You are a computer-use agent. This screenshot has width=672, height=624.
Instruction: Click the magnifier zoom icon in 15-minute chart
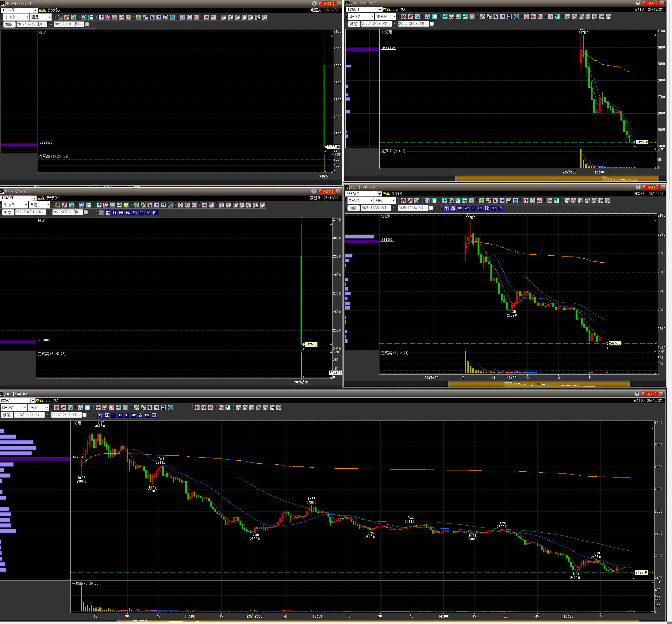[x=428, y=17]
